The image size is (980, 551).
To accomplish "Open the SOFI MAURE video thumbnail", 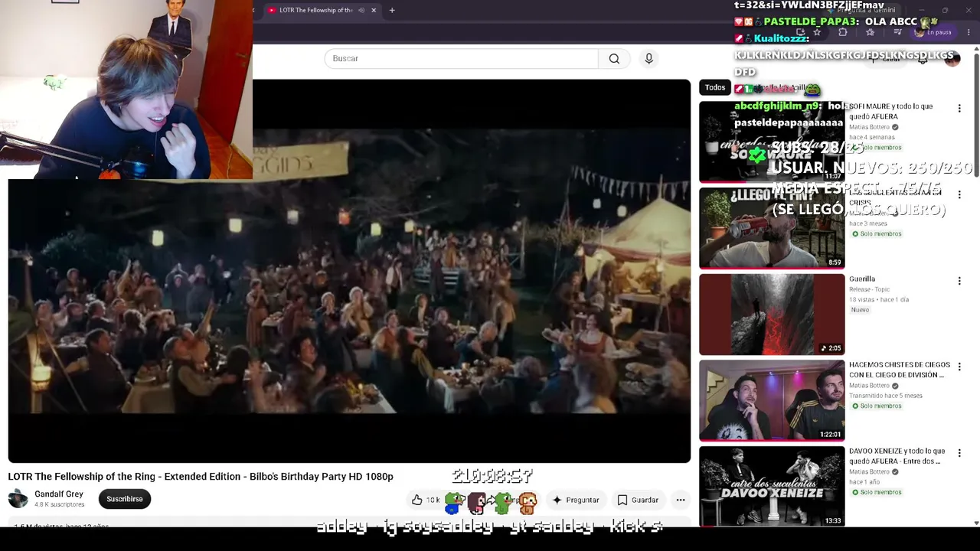I will pos(772,142).
